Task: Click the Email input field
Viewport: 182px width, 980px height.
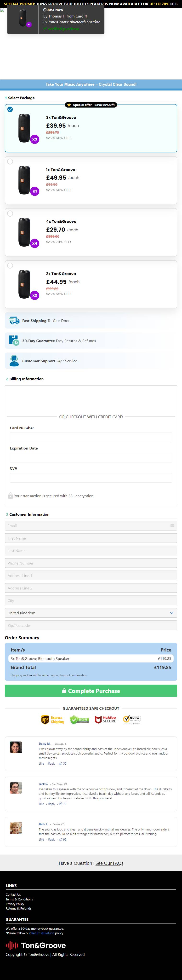Action: tap(91, 526)
